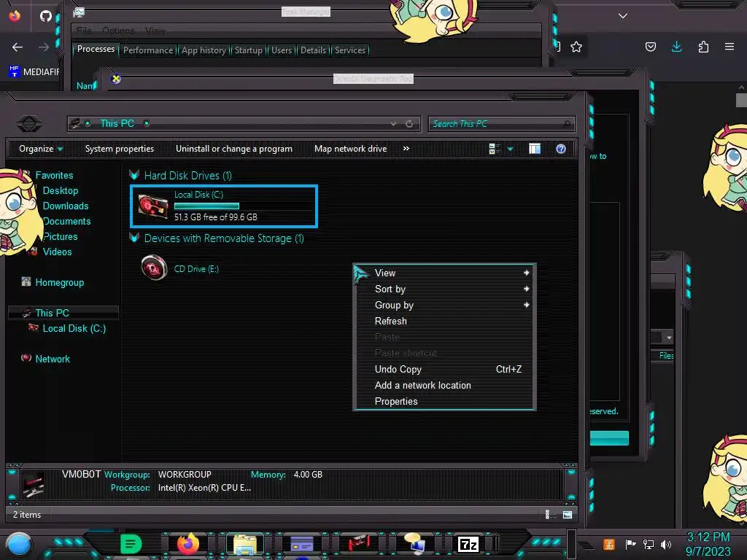
Task: Click the Explorer back navigation button
Action: [x=29, y=124]
